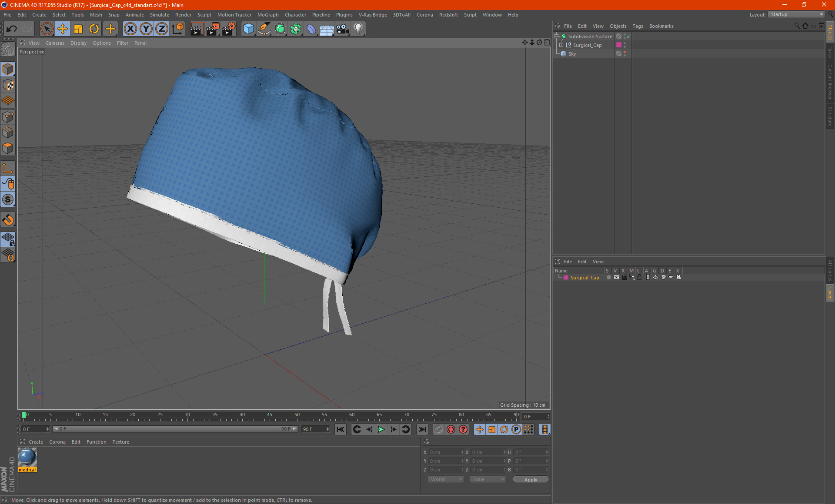Select the Rotate tool
The height and width of the screenshot is (504, 835).
(94, 29)
